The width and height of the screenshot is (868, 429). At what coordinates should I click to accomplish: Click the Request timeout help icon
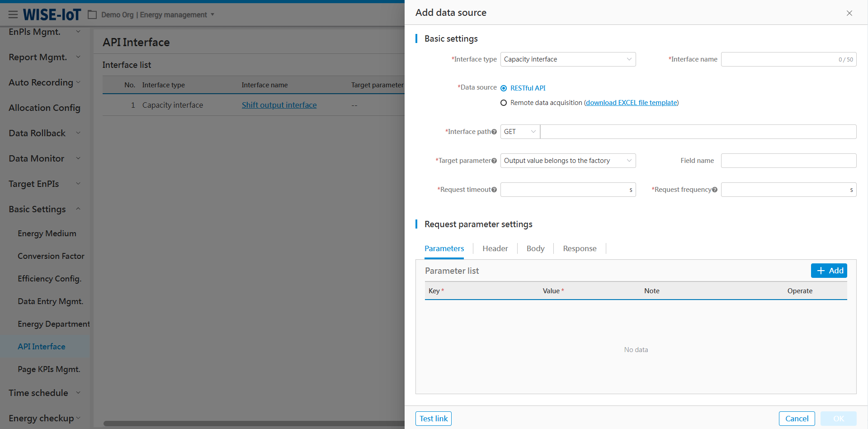coord(494,190)
